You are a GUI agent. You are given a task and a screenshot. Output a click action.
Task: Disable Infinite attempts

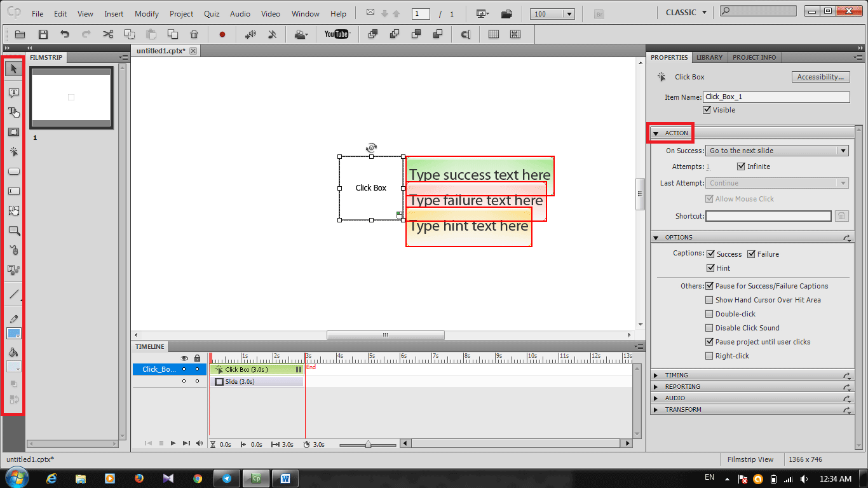click(x=741, y=166)
